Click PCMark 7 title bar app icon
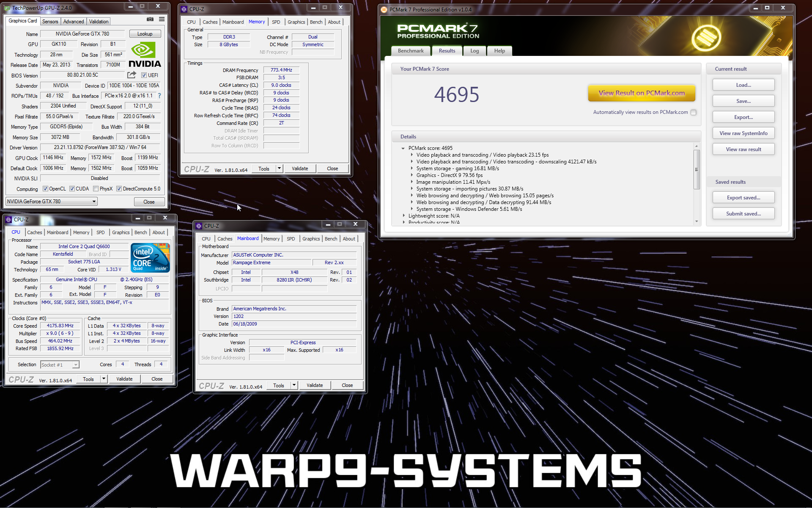Viewport: 812px width, 508px height. [x=384, y=9]
